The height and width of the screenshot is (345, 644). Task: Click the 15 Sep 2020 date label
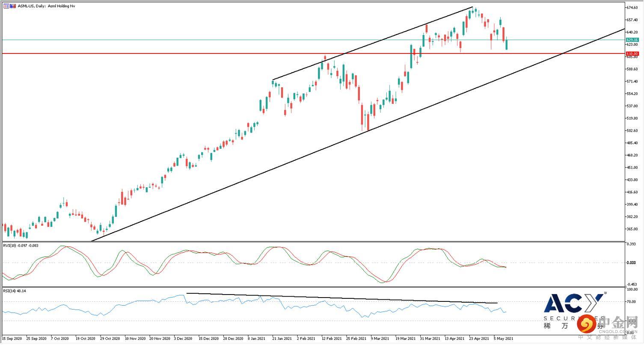pyautogui.click(x=12, y=338)
